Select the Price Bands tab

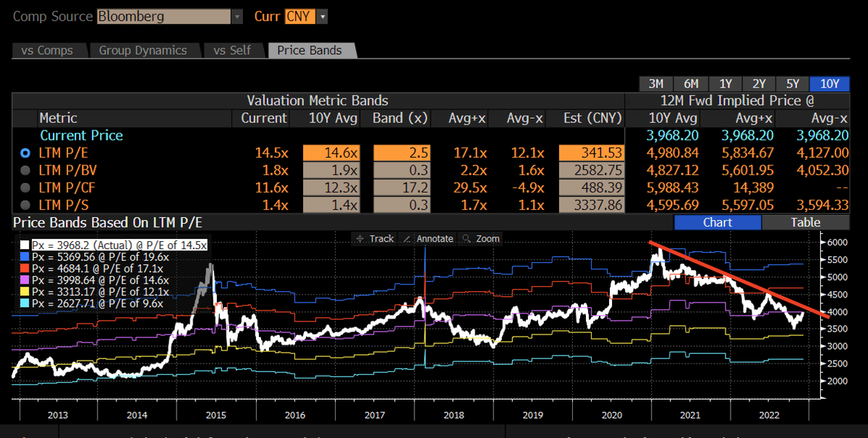pos(310,50)
